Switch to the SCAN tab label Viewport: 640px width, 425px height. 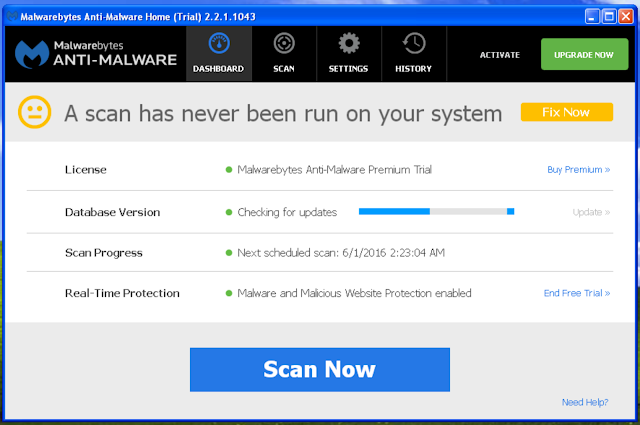(284, 69)
